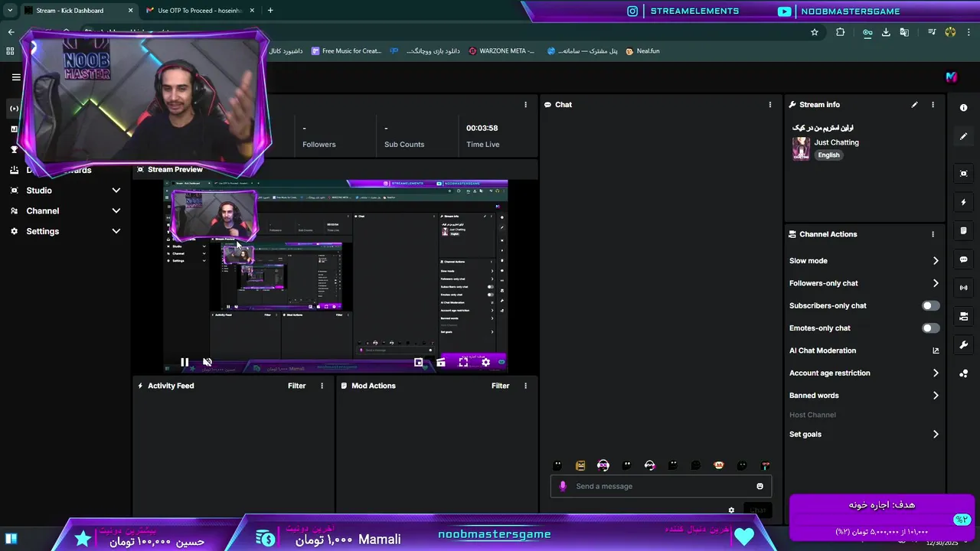Click the three-dots cluster icon in right sidebar
Viewport: 980px width, 551px height.
(x=963, y=373)
